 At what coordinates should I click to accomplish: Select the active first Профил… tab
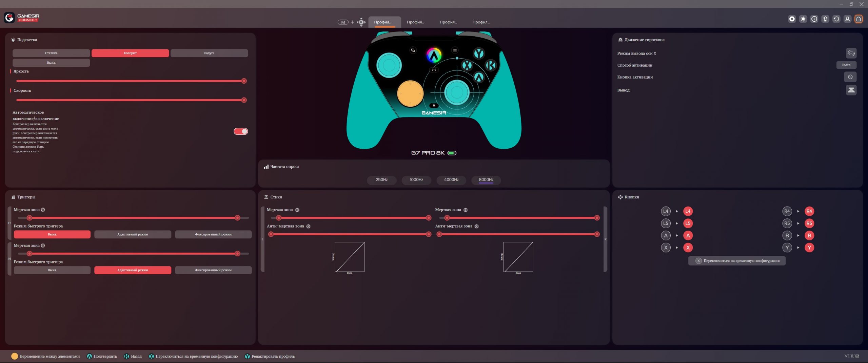384,22
